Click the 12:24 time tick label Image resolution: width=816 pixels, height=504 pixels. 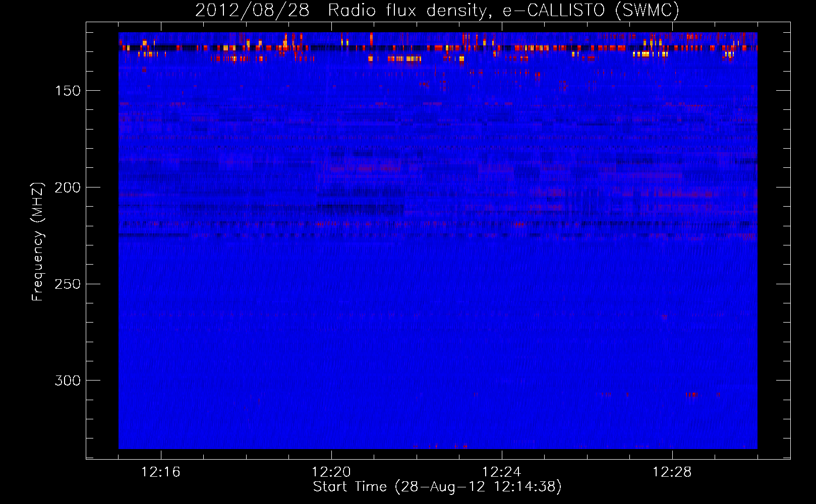tap(502, 472)
